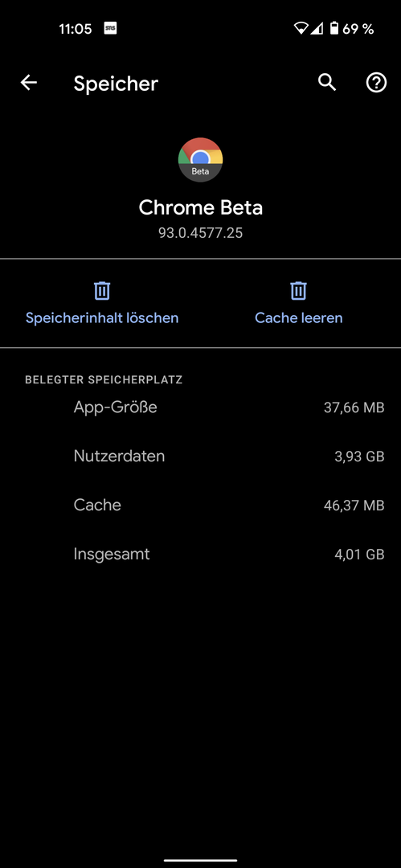Image resolution: width=401 pixels, height=868 pixels.
Task: Tap the Wi-Fi status icon
Action: click(301, 29)
